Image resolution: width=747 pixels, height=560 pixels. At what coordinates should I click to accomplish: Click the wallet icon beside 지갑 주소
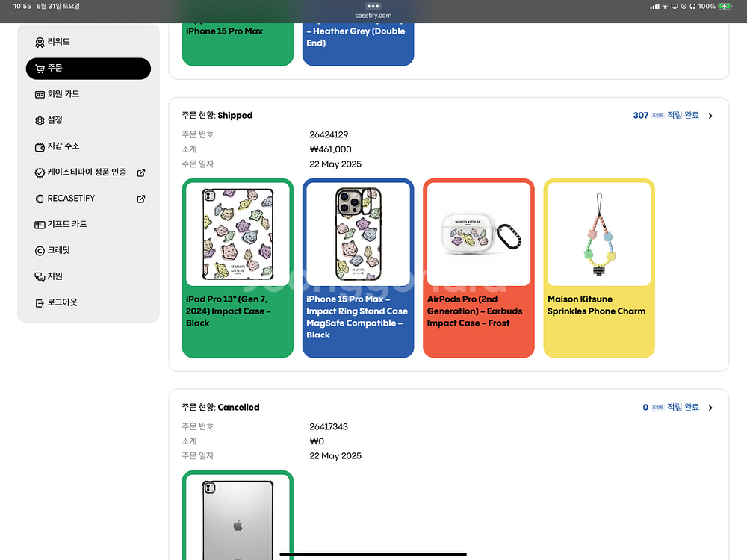point(40,146)
